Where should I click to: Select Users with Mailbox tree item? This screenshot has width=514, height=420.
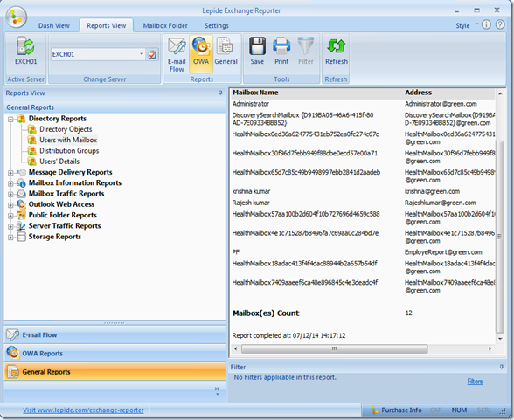[x=68, y=140]
